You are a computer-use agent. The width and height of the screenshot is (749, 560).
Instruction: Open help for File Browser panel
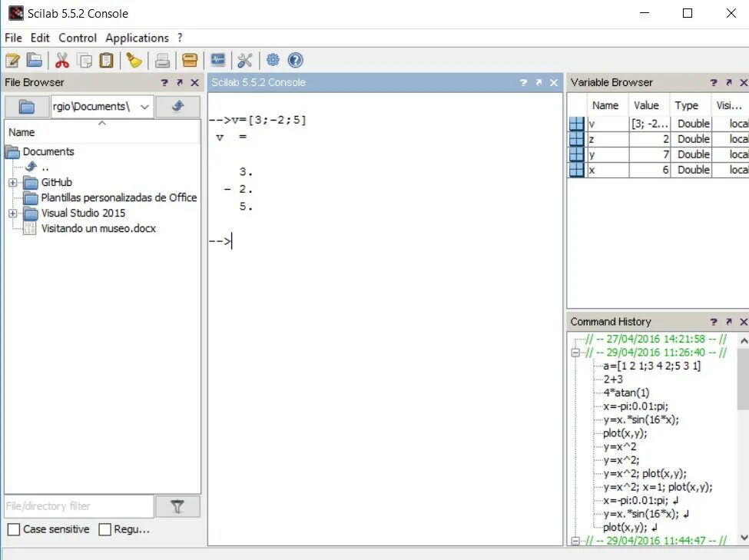(164, 83)
